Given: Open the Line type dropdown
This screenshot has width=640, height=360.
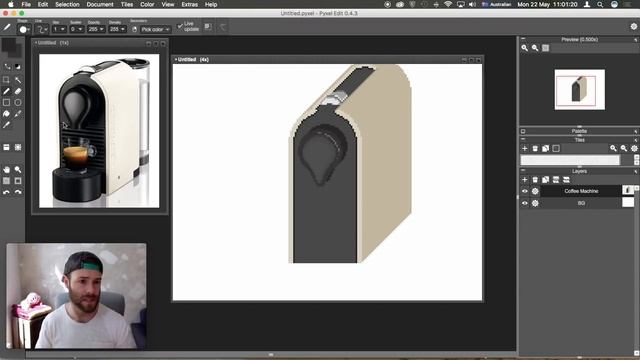Looking at the screenshot, I should [x=41, y=29].
